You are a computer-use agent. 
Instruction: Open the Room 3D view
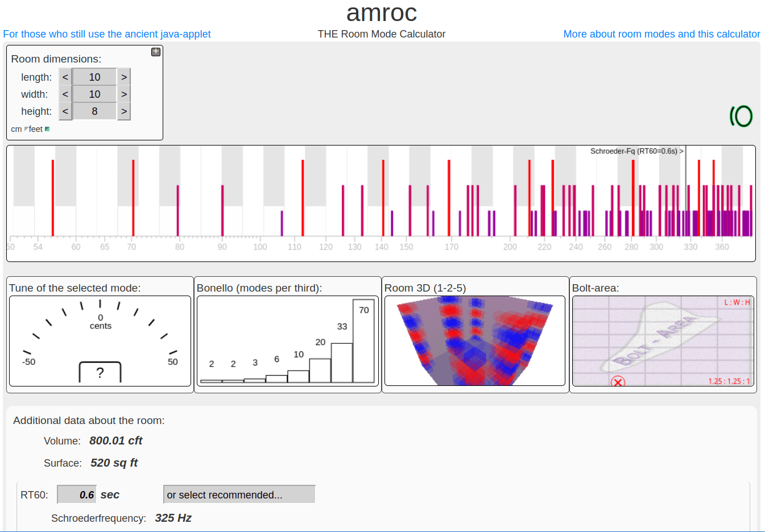tap(475, 340)
